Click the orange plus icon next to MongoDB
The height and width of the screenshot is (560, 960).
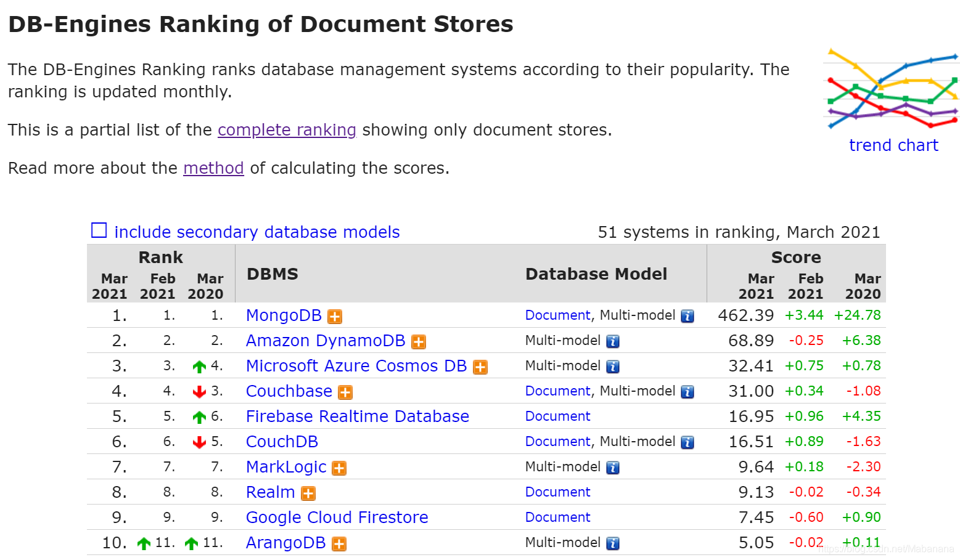point(335,317)
